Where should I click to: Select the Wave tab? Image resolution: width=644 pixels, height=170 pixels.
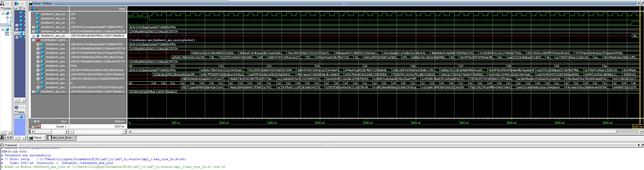point(37,138)
